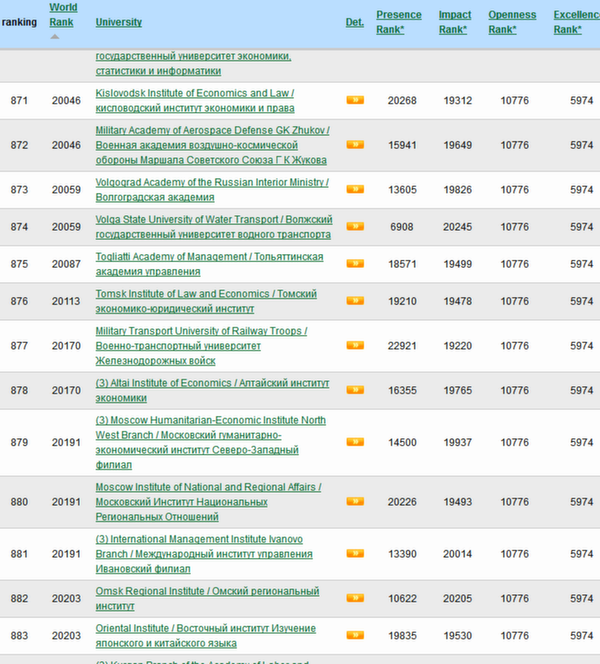The width and height of the screenshot is (600, 664).
Task: Select impact rank value 20014
Action: pyautogui.click(x=458, y=554)
